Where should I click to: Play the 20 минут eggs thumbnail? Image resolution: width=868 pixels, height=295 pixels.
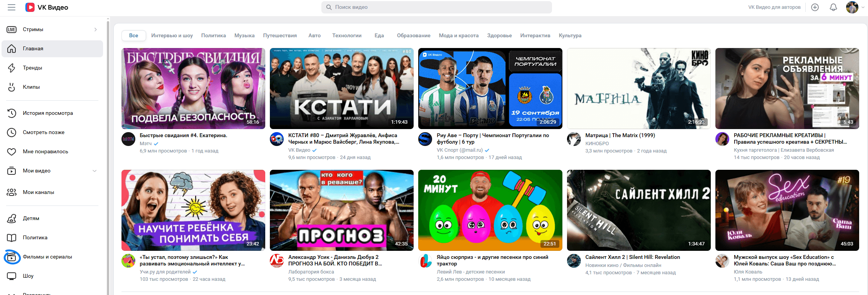point(490,210)
